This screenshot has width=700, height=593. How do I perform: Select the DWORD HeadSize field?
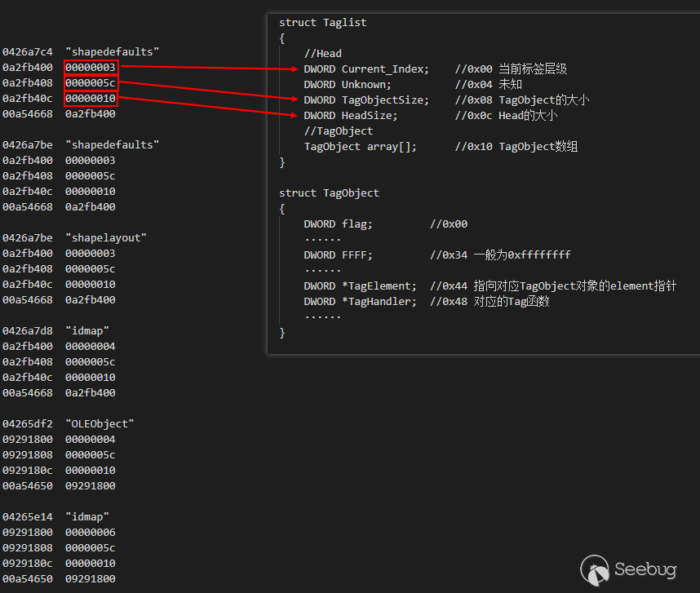351,116
